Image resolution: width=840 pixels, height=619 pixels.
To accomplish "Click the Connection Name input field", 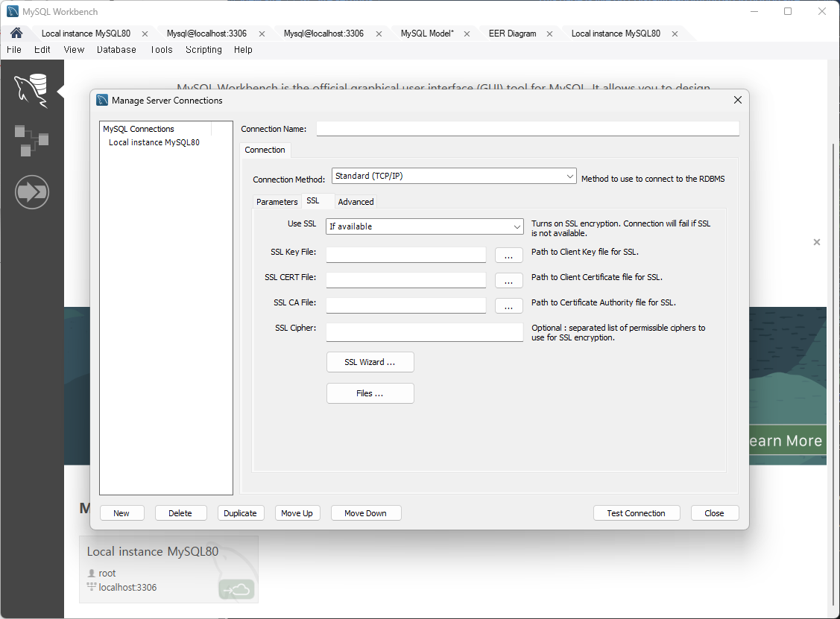I will point(528,129).
